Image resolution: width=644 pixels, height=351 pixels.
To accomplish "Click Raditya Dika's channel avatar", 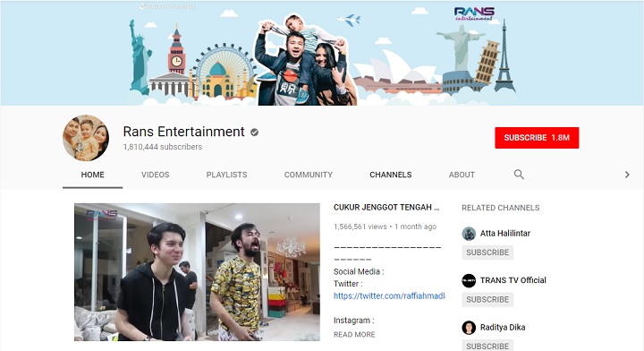I will click(469, 328).
